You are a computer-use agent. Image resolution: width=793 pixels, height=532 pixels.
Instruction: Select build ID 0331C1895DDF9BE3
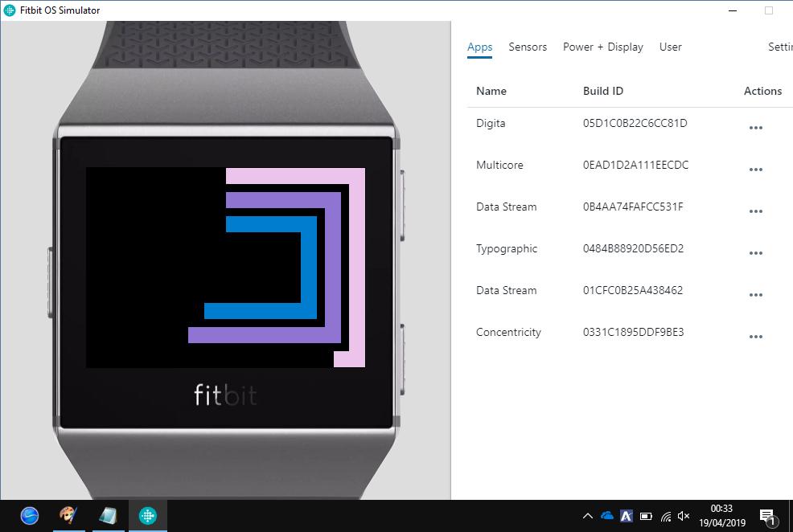tap(633, 333)
